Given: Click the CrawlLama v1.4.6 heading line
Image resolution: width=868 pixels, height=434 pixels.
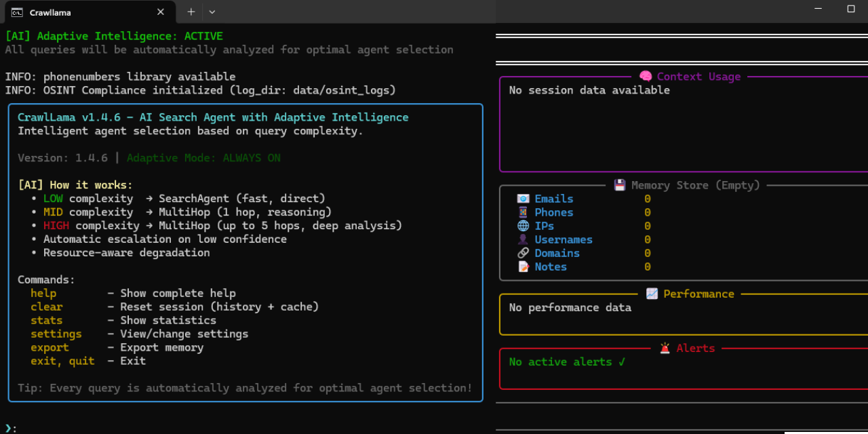Looking at the screenshot, I should point(213,117).
